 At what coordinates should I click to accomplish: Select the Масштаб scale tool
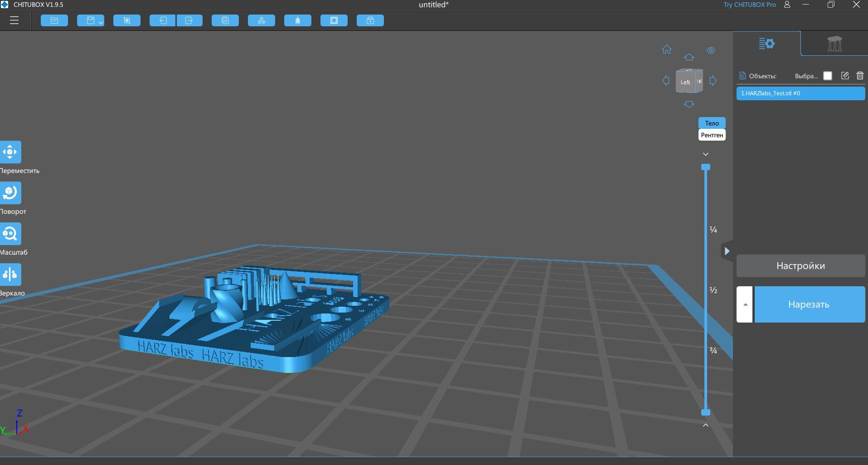click(10, 234)
